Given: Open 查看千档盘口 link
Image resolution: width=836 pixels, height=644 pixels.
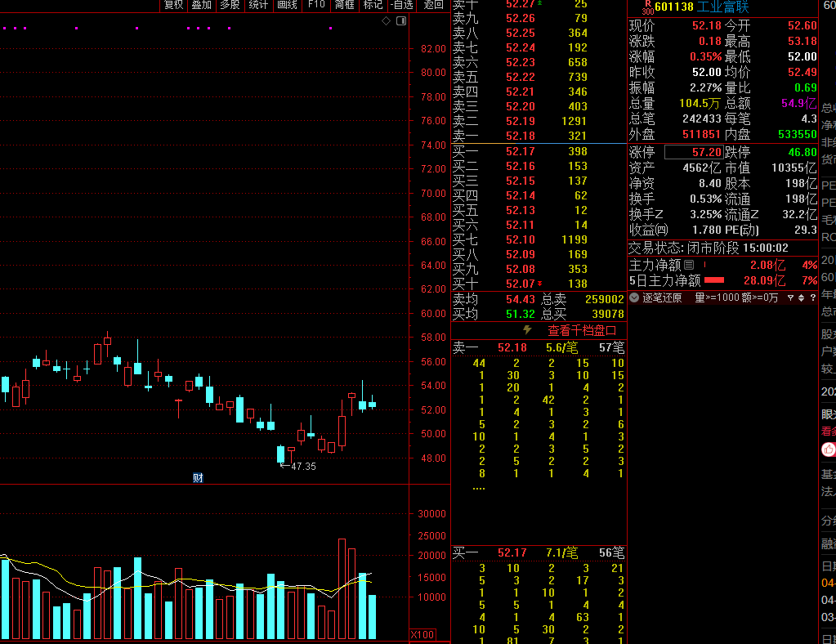Looking at the screenshot, I should 582,330.
